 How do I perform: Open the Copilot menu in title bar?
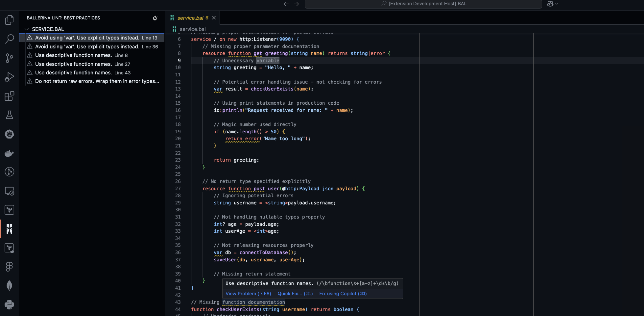552,4
